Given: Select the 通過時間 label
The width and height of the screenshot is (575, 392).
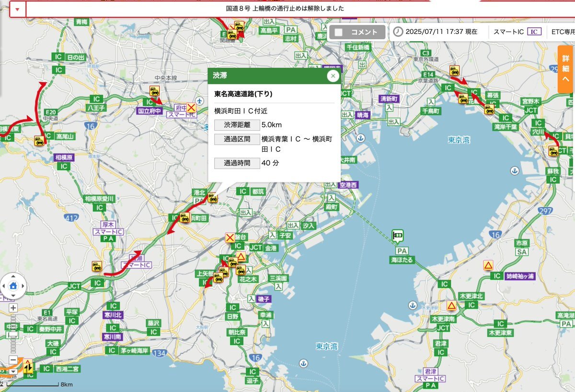Looking at the screenshot, I should 237,163.
